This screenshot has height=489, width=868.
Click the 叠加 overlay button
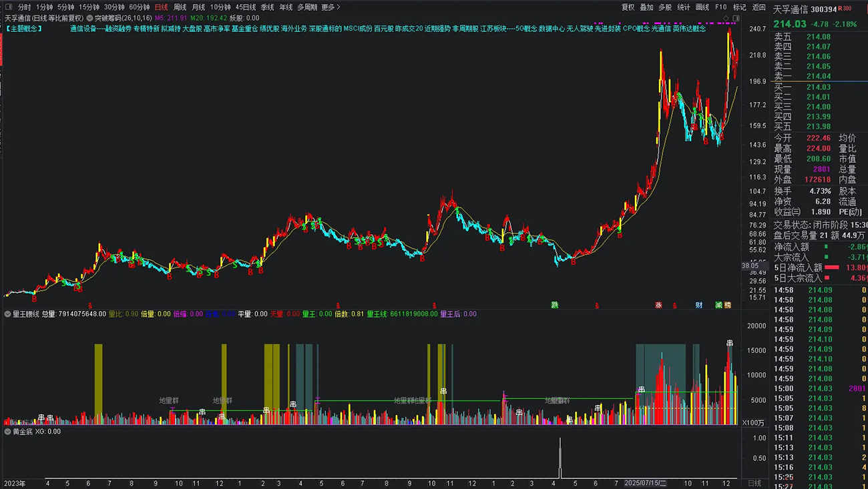646,7
